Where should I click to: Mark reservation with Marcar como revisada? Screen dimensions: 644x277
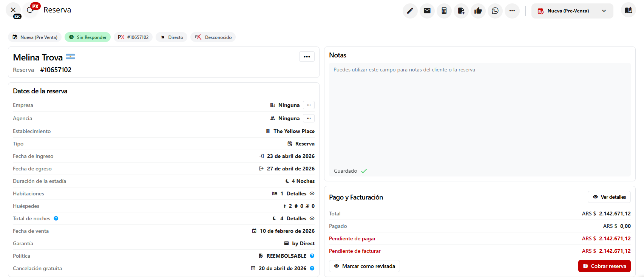pos(364,266)
